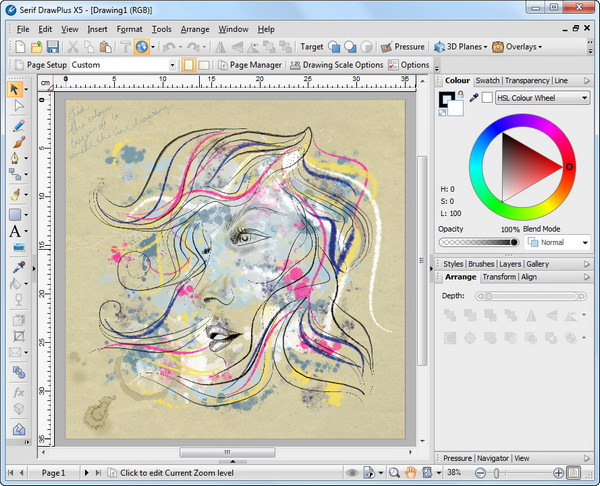Select landscape page orientation button

tap(204, 65)
